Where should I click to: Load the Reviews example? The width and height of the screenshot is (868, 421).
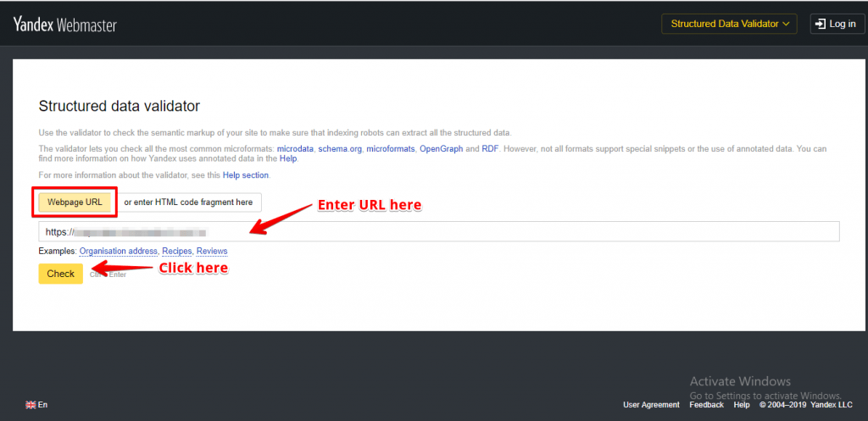pos(212,252)
